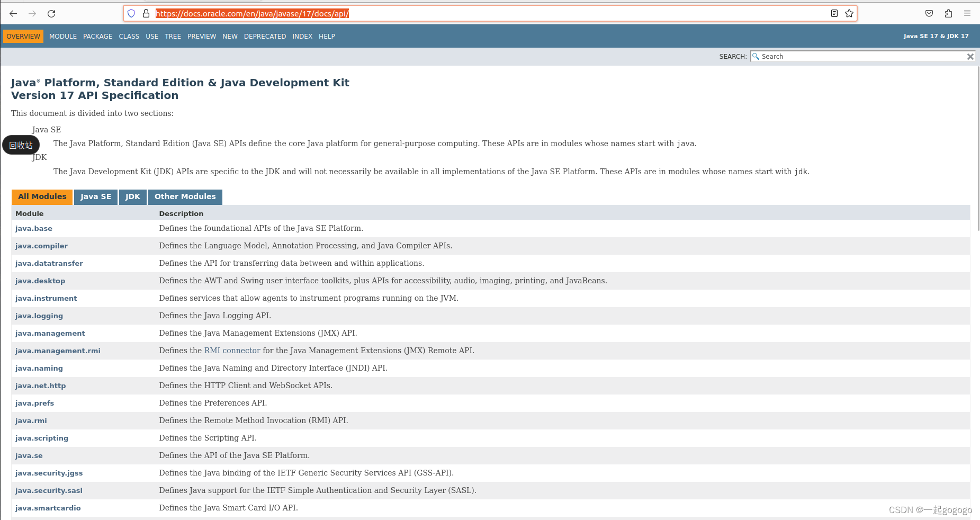This screenshot has height=520, width=980.
Task: Switch to the JDK modules tab
Action: click(x=132, y=196)
